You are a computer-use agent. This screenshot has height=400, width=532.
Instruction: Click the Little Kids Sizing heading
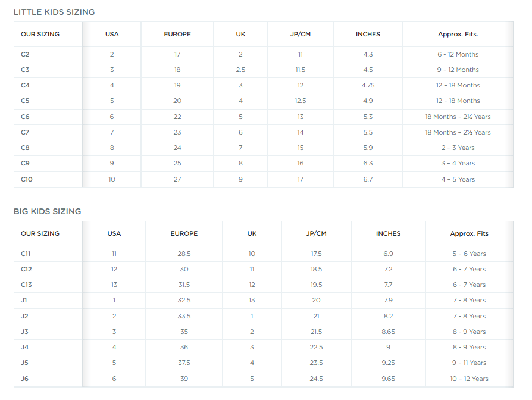pos(54,12)
